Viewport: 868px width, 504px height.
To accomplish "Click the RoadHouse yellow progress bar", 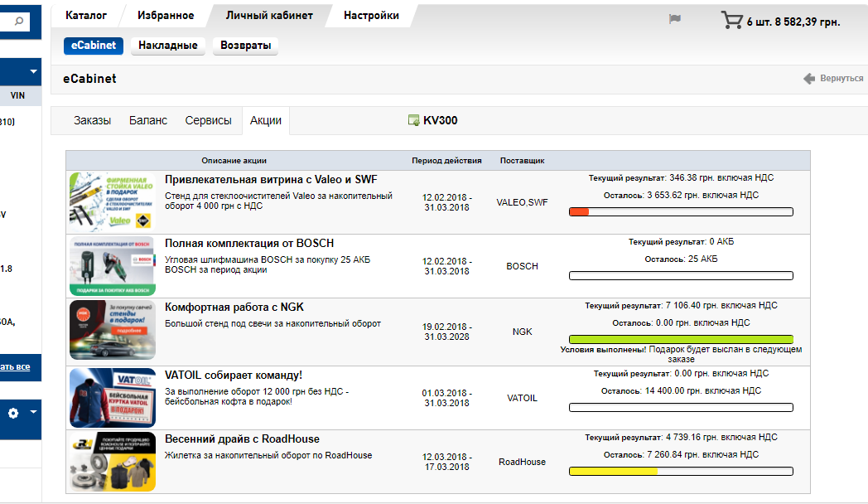I will click(680, 472).
